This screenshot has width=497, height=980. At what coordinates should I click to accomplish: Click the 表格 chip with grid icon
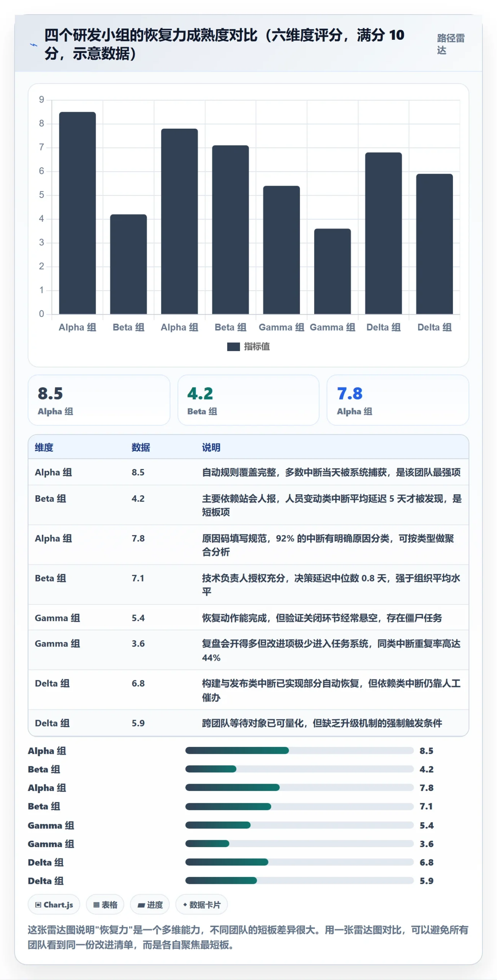[105, 905]
